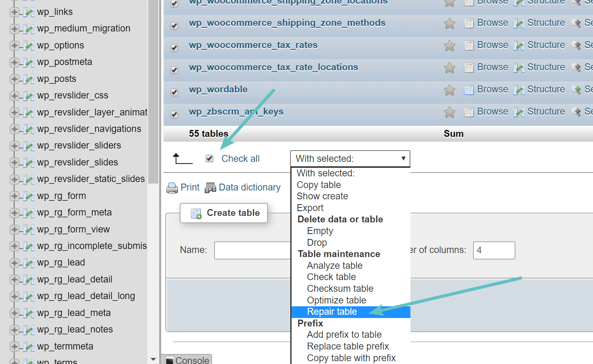Click the up-arrow return icon near Check all
The width and height of the screenshot is (593, 364).
[183, 158]
